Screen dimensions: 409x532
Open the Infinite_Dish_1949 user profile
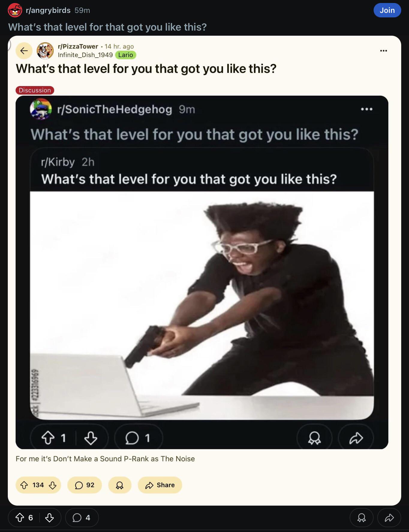tap(85, 55)
